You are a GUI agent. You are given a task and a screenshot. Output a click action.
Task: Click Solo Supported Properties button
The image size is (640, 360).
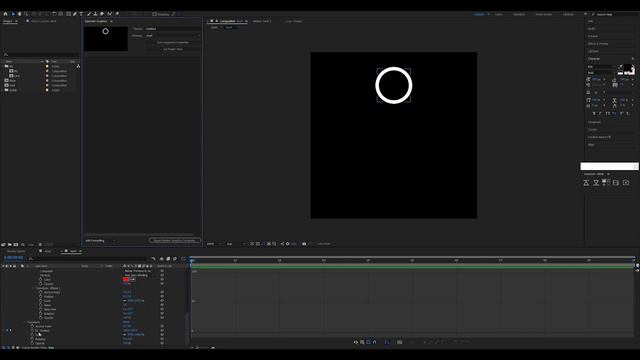(173, 42)
